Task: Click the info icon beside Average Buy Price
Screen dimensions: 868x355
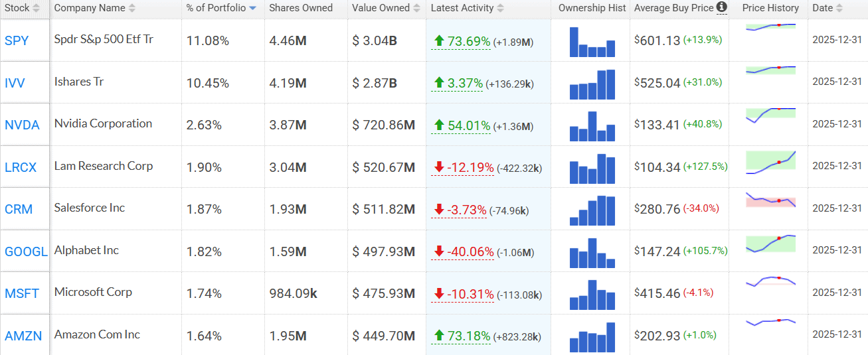Action: click(x=722, y=8)
